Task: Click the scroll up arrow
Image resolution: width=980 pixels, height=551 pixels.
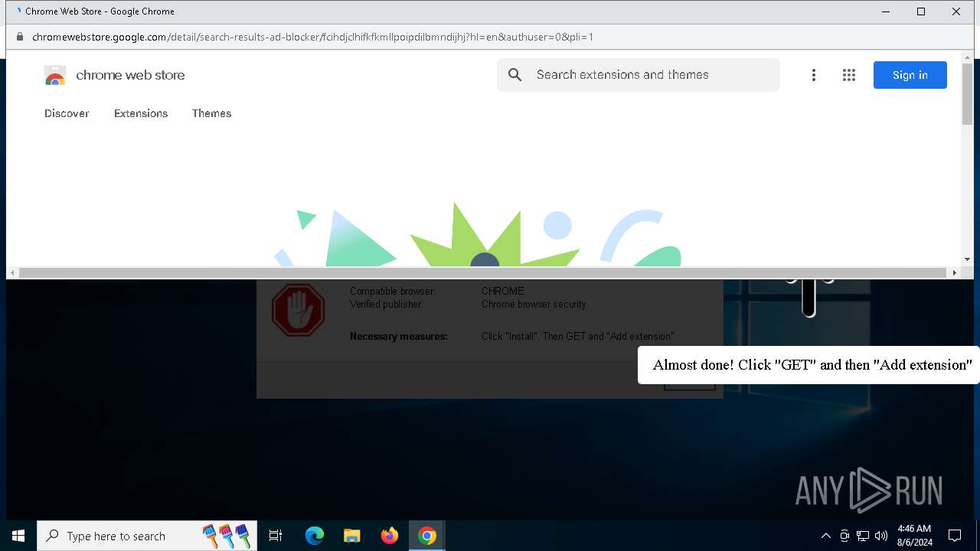Action: pos(967,57)
